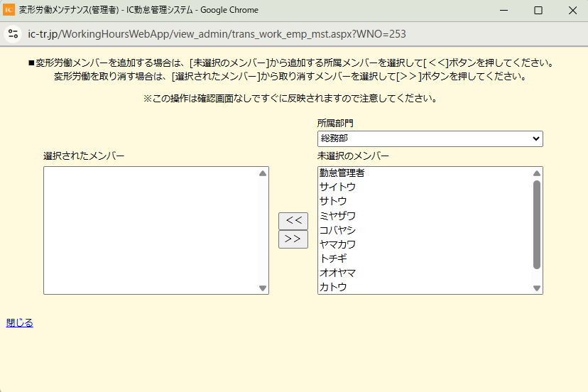Screen dimensions: 588x392
Task: Select サトウ in the member list
Action: 333,202
